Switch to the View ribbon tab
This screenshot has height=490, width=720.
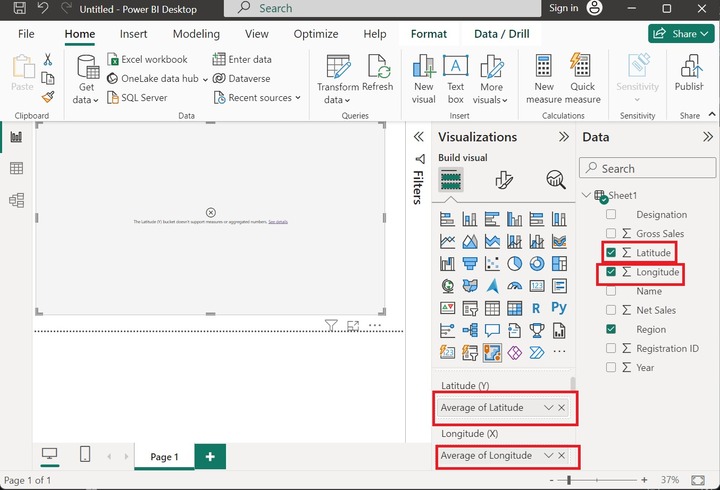point(257,34)
